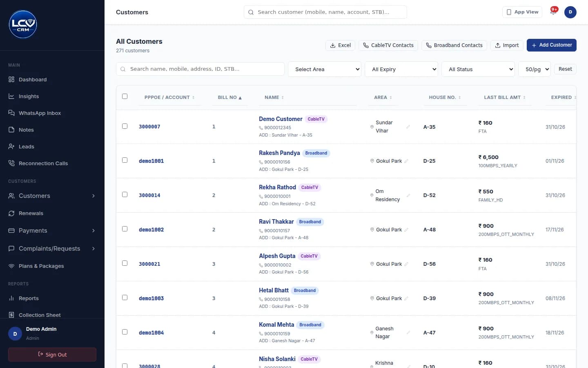Click phone icon beside 9000012345
This screenshot has height=368, width=588.
pos(261,128)
